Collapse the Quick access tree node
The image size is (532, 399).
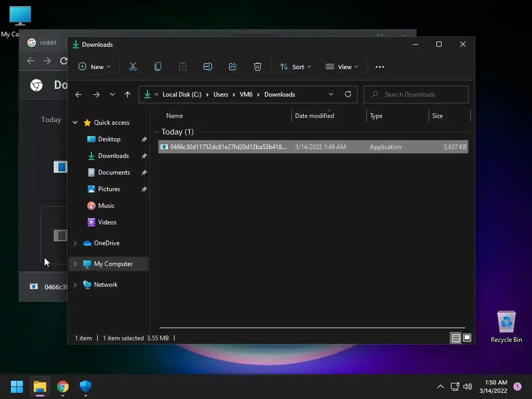click(x=75, y=123)
